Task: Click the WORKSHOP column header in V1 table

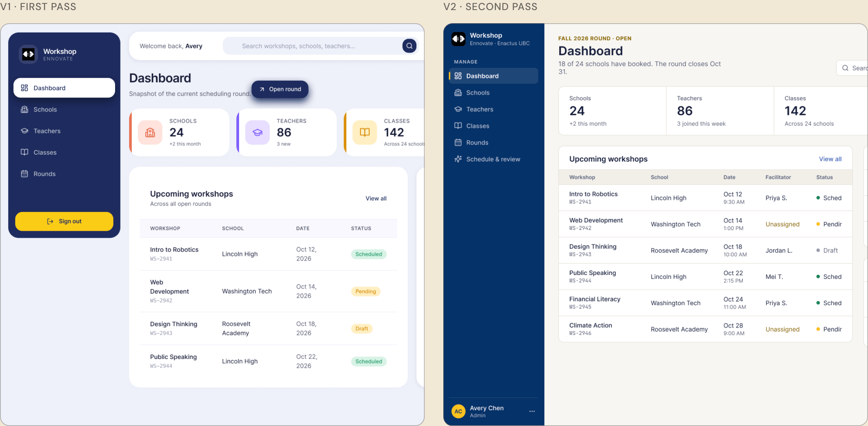Action: coord(165,228)
